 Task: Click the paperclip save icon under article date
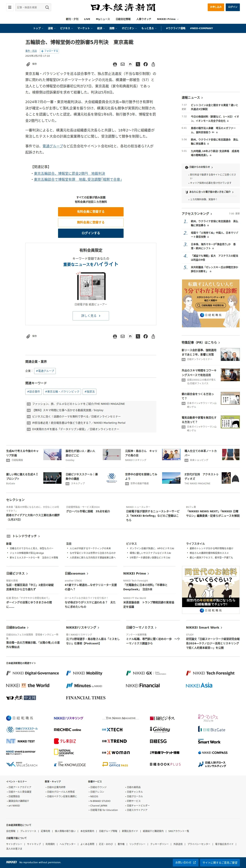tap(28, 64)
